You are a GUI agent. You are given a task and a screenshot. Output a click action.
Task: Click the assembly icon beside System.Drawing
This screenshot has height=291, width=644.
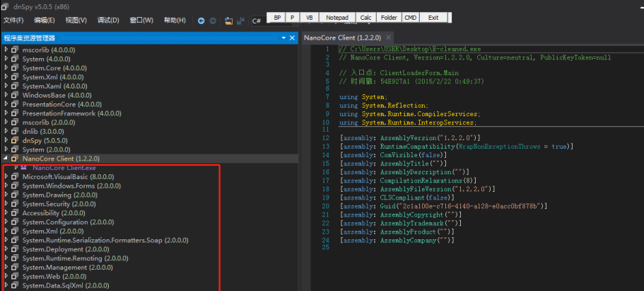click(15, 195)
